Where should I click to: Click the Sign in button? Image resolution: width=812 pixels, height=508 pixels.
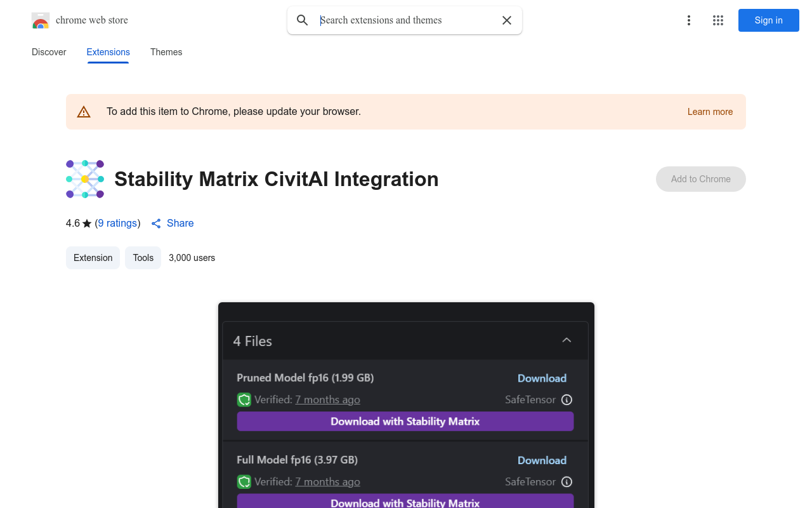(768, 20)
